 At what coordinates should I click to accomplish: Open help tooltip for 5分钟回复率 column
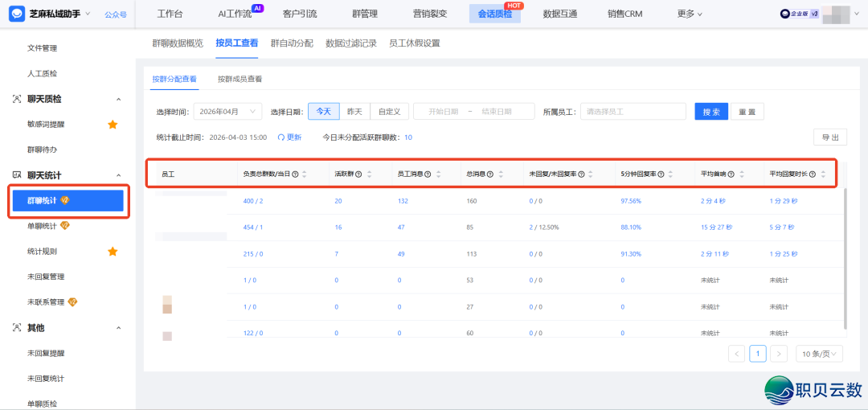661,174
